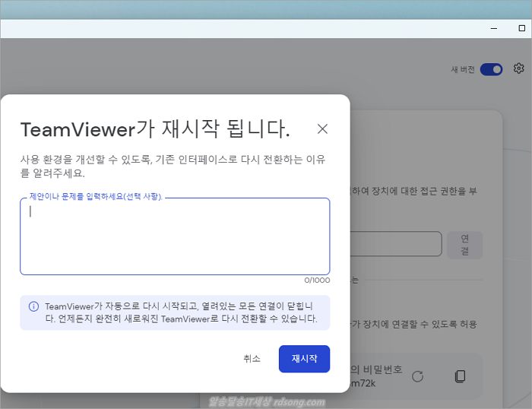Maximize the TeamViewer window

click(521, 28)
